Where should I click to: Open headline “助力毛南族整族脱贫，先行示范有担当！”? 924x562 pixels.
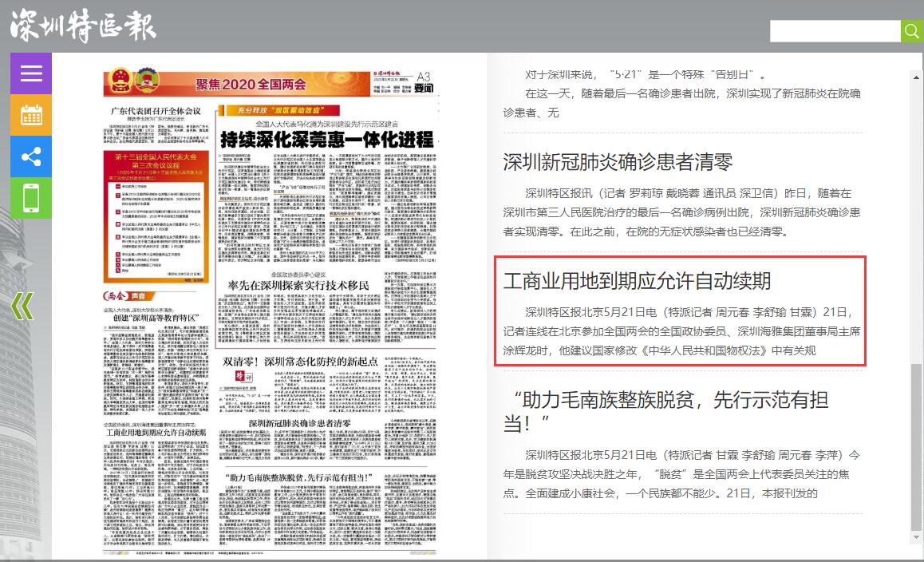[x=670, y=410]
